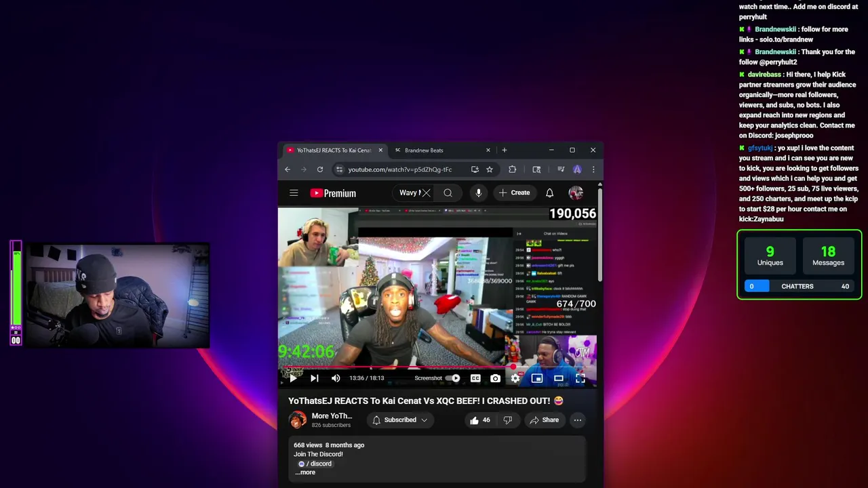Reload the YouTube page

(x=320, y=169)
